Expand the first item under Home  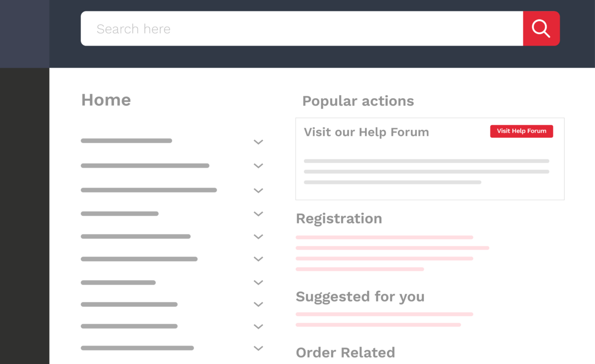[258, 142]
